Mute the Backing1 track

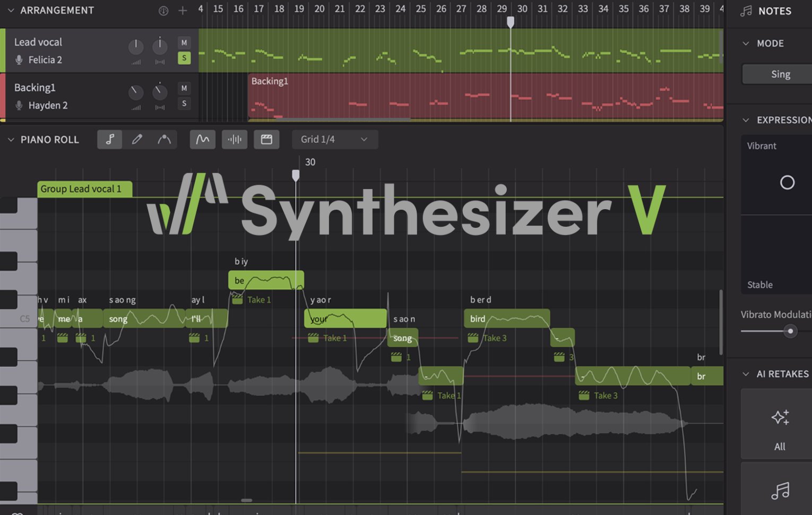[x=184, y=88]
